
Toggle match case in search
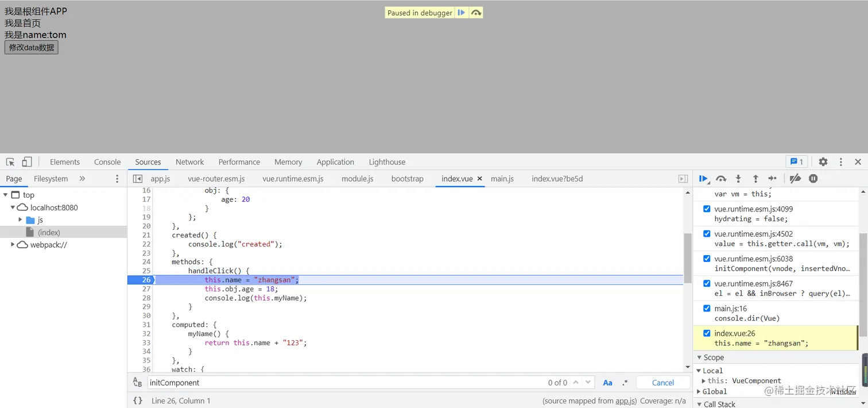(x=607, y=383)
